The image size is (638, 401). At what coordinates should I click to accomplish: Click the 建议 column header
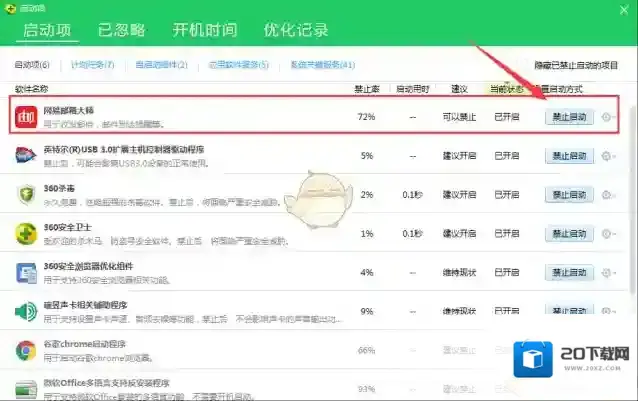tap(459, 89)
